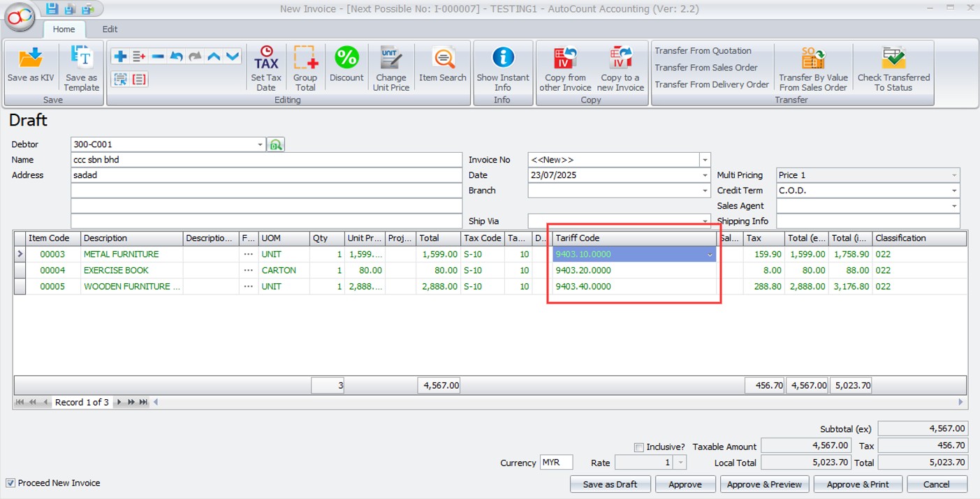Toggle the Inclusive? checkbox
Image resolution: width=980 pixels, height=499 pixels.
coord(638,447)
